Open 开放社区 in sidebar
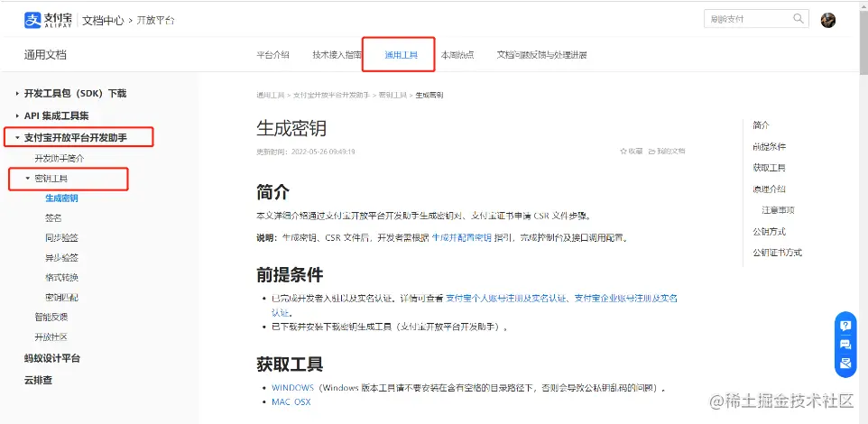Screen dimensions: 868x424 click(x=51, y=337)
